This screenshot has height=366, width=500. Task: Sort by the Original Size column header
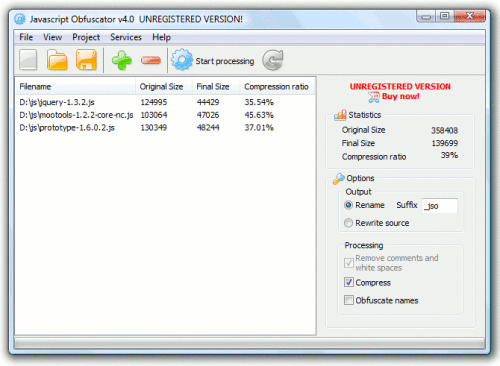tap(161, 87)
